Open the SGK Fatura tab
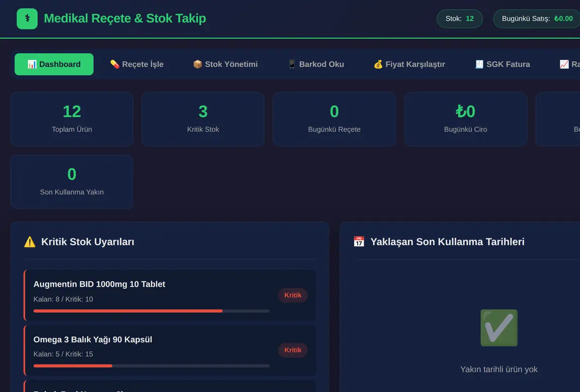The width and height of the screenshot is (580, 392). [503, 64]
